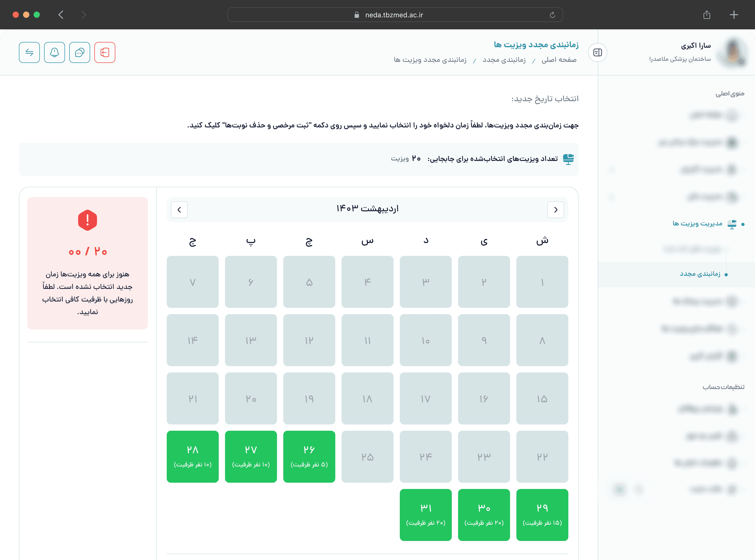755x560 pixels.
Task: Toggle the sidebar collapse icon
Action: 598,52
